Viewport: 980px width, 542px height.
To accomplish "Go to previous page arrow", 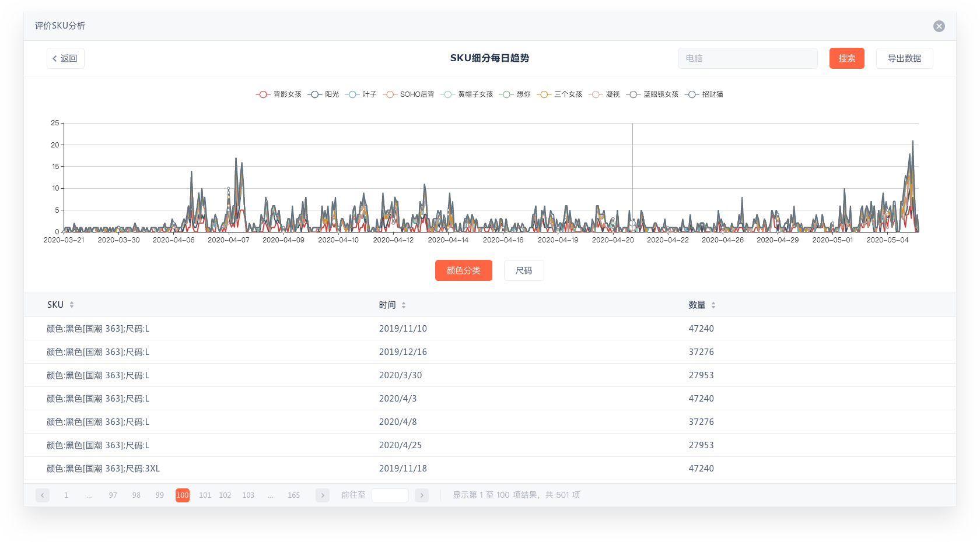I will click(x=43, y=495).
